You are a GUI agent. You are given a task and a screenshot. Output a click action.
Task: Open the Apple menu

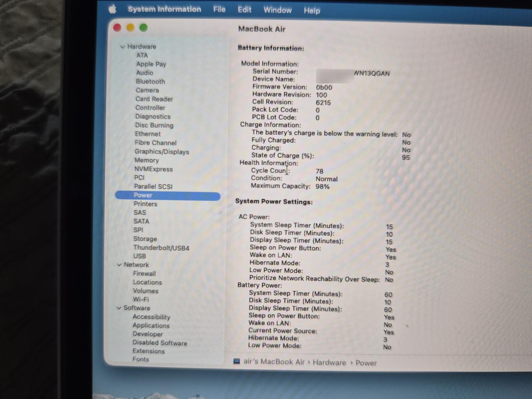[x=113, y=9]
